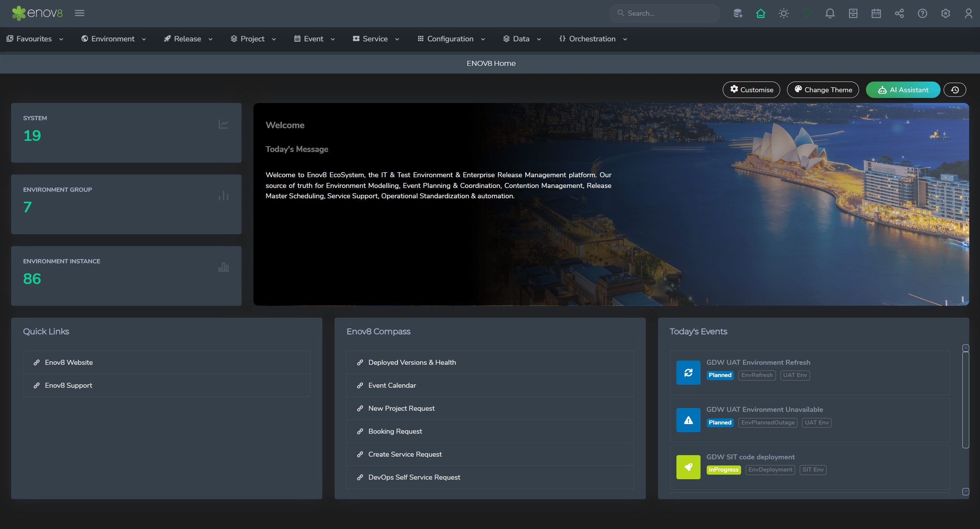The width and height of the screenshot is (980, 529).
Task: Expand the Release dropdown menu
Action: click(188, 39)
